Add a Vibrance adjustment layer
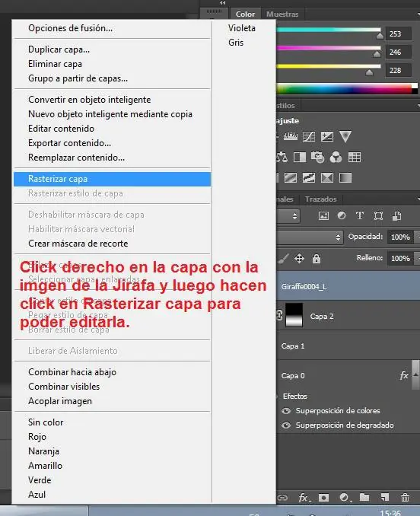420x516 pixels. (x=345, y=136)
